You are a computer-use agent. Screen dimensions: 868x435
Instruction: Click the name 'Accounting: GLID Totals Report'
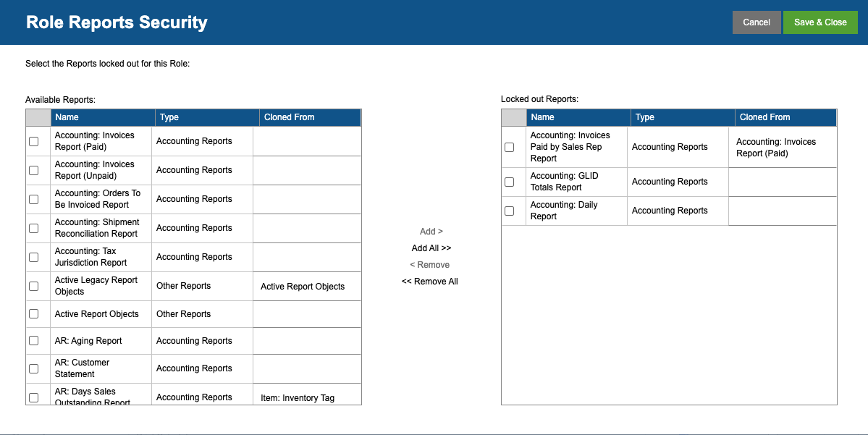[564, 182]
